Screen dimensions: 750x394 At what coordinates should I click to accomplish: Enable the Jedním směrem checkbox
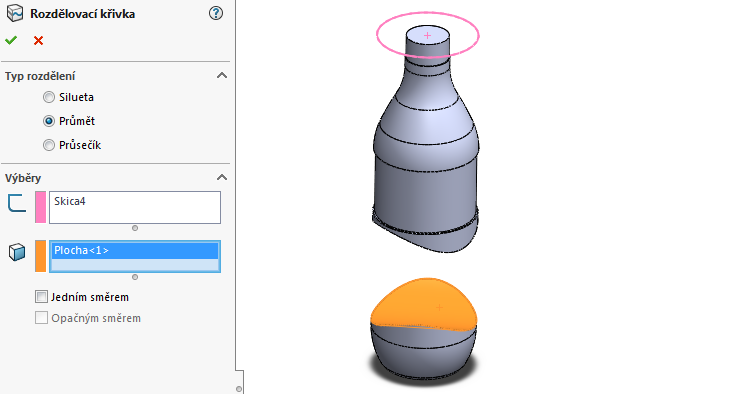(x=42, y=297)
